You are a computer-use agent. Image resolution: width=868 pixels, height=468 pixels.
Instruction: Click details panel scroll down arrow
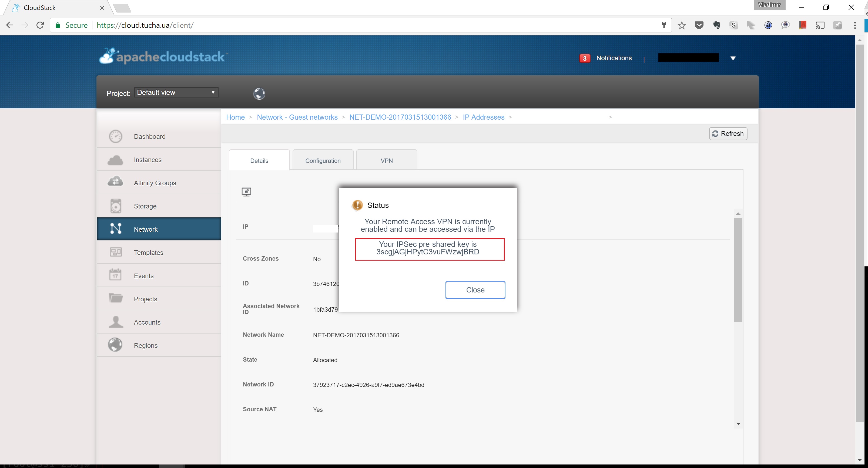click(738, 423)
